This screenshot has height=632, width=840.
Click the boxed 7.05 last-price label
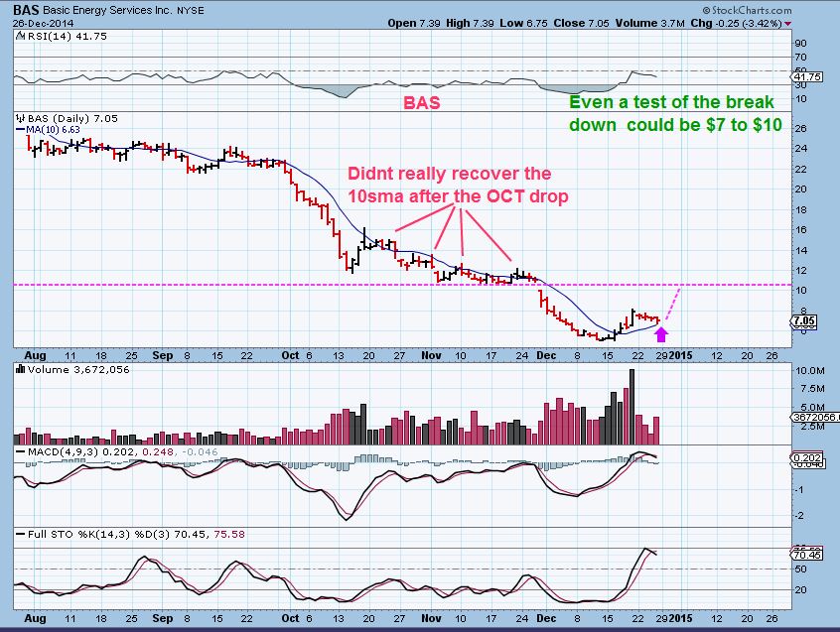(x=804, y=321)
